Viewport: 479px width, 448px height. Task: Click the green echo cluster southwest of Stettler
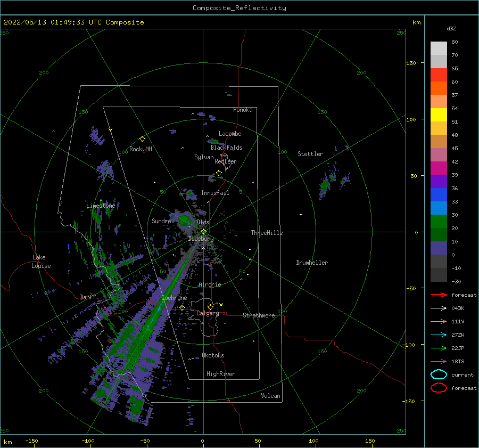tap(325, 185)
